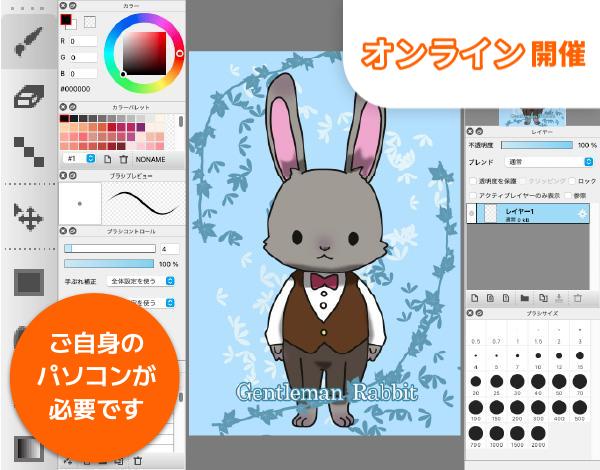Adjust the layer 不透明度 slider
Image resolution: width=600 pixels, height=470 pixels.
tap(537, 145)
